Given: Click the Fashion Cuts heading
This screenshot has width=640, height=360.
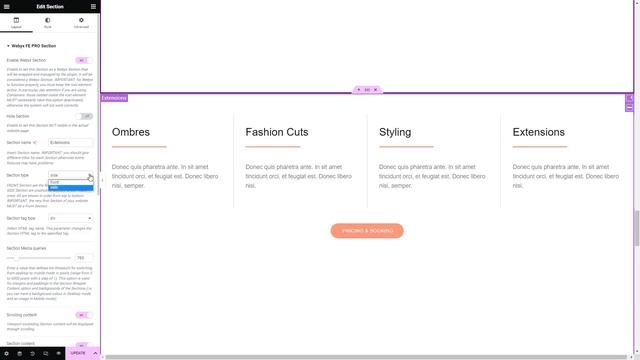Looking at the screenshot, I should 277,132.
